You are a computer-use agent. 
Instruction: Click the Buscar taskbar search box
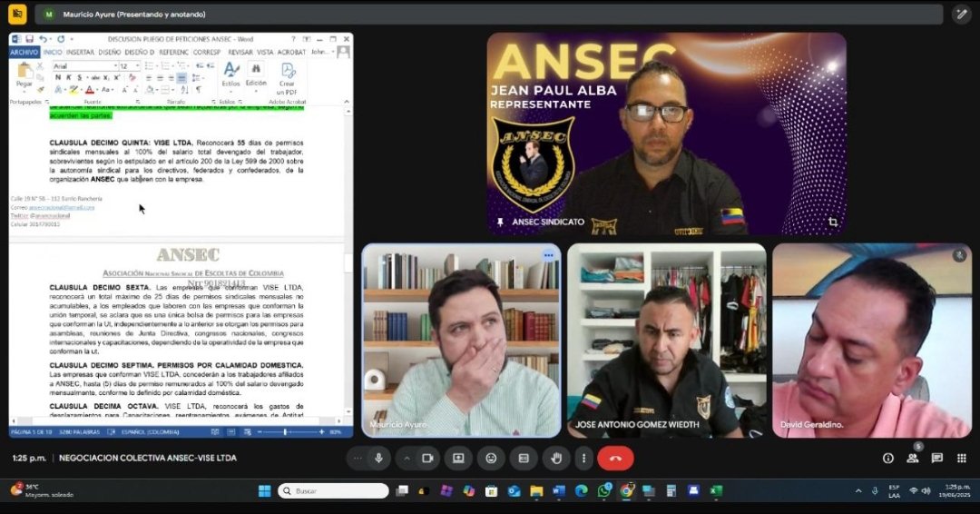pyautogui.click(x=333, y=491)
